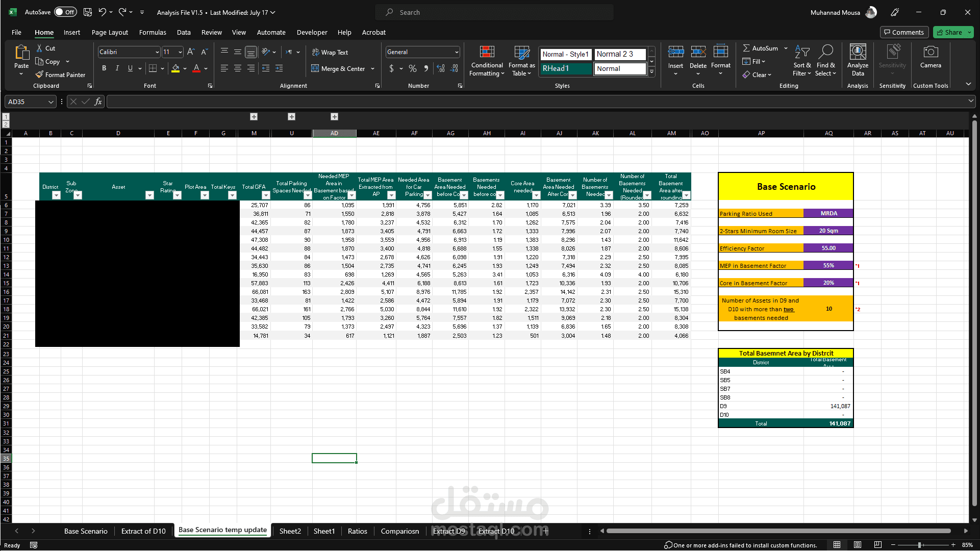The height and width of the screenshot is (551, 980).
Task: Open the Developer ribbon tab
Action: (312, 32)
